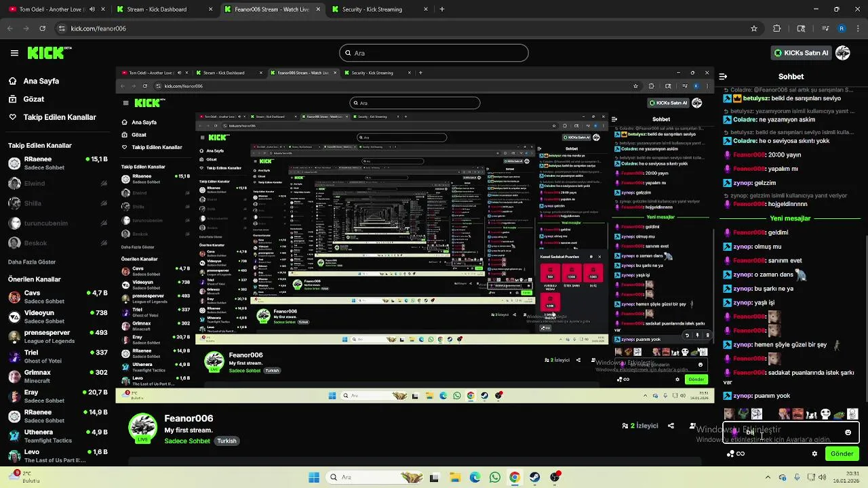
Task: Open recommended channel Grimnax
Action: 58,376
